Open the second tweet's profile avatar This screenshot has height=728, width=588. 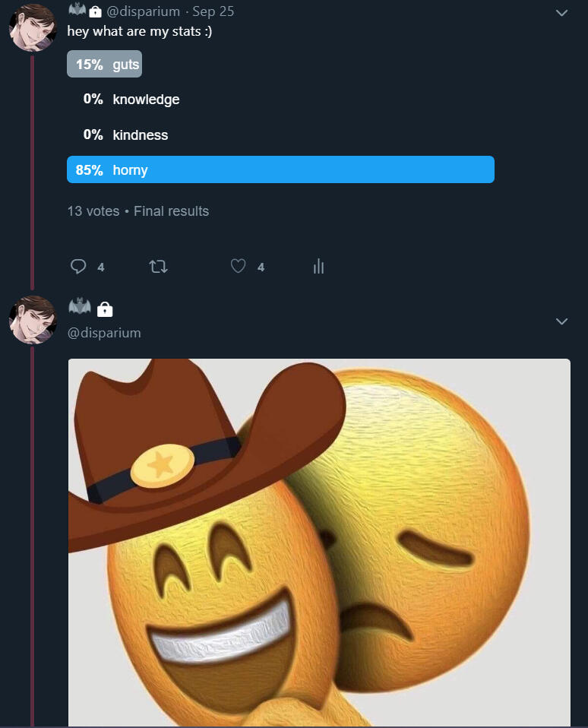pyautogui.click(x=33, y=320)
